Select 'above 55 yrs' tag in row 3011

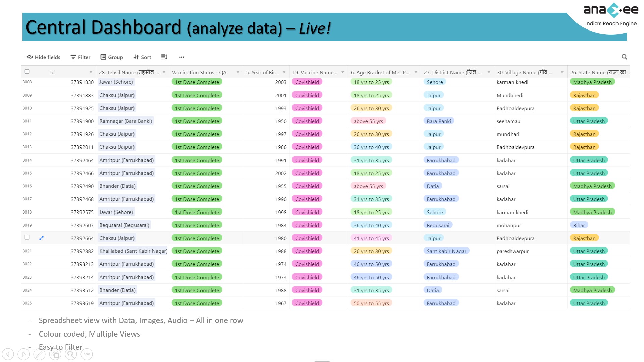click(x=368, y=121)
